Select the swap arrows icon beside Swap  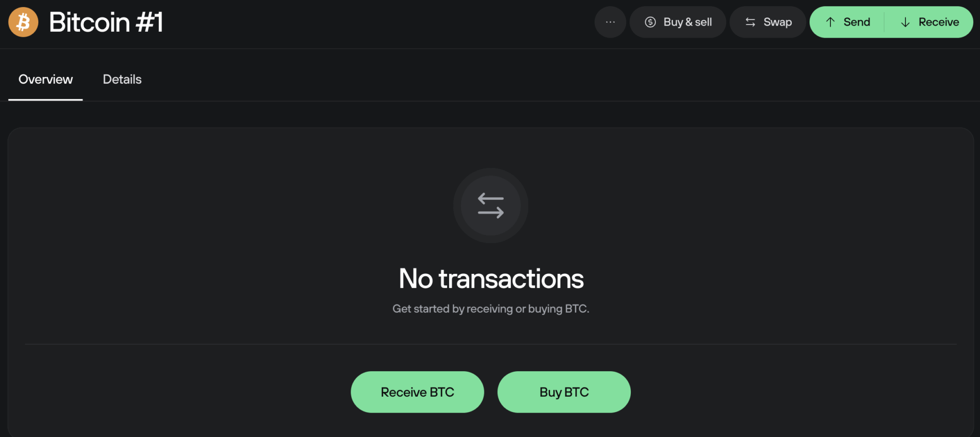pos(750,22)
